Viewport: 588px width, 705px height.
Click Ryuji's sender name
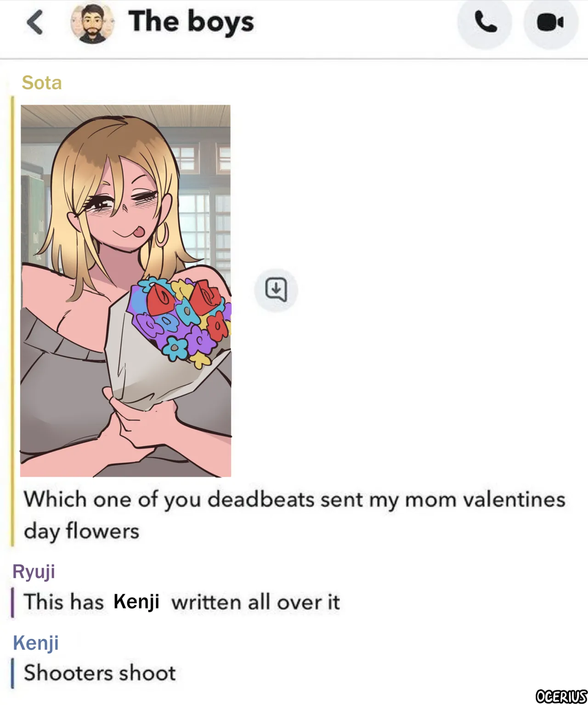34,571
